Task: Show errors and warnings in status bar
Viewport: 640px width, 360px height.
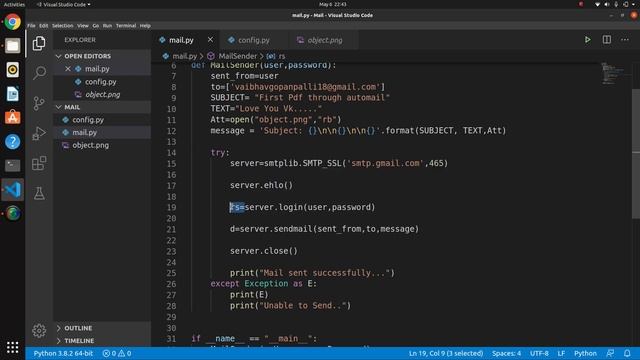Action: (x=117, y=353)
